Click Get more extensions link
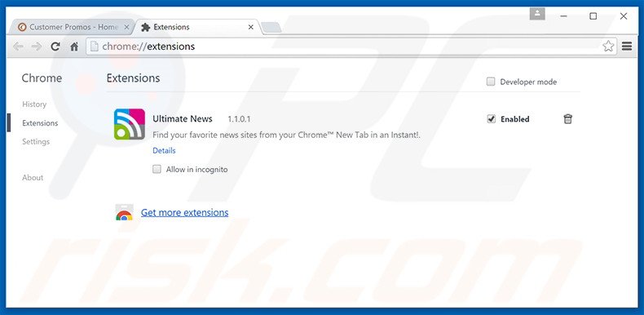 coord(185,213)
